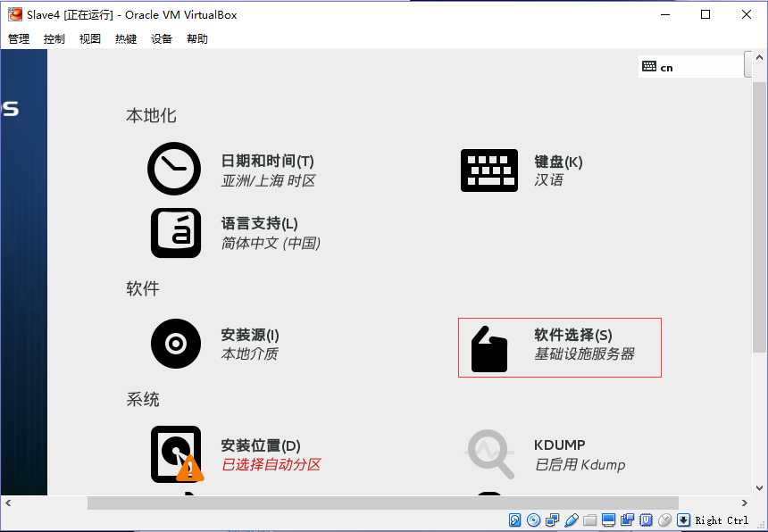This screenshot has width=768, height=532.
Task: Open the 设备 menu
Action: [x=162, y=38]
